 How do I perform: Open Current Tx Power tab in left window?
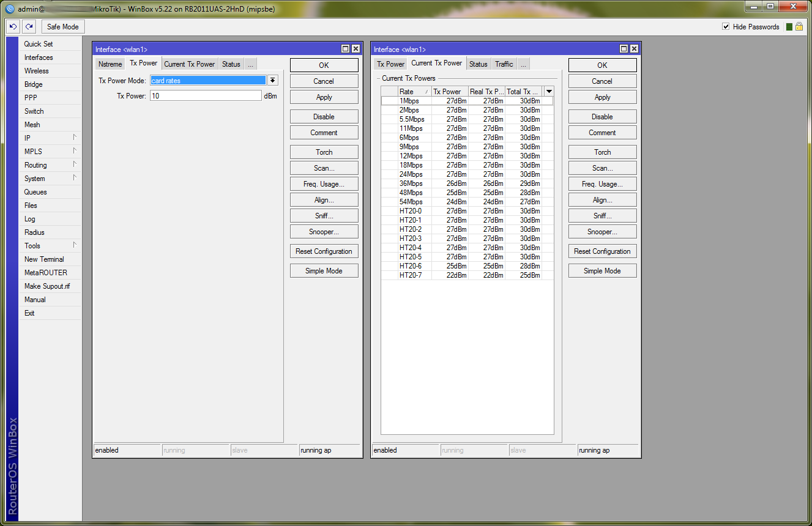[190, 64]
